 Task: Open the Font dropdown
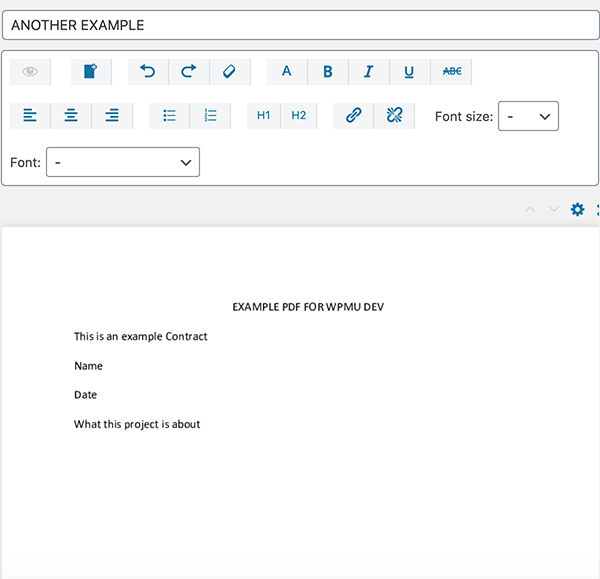pyautogui.click(x=123, y=162)
